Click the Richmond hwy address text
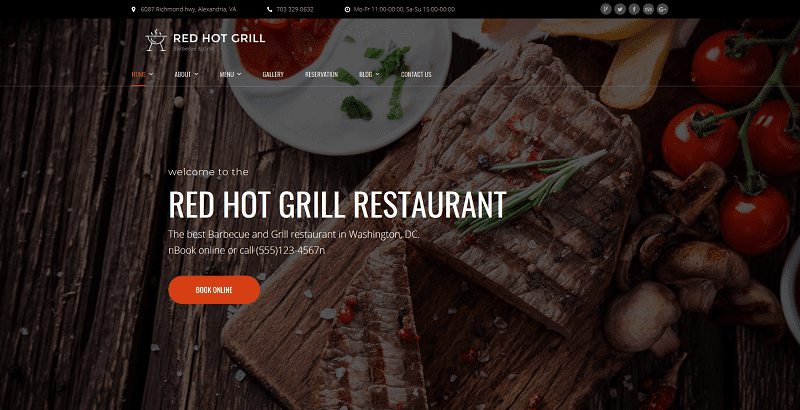 (x=188, y=9)
